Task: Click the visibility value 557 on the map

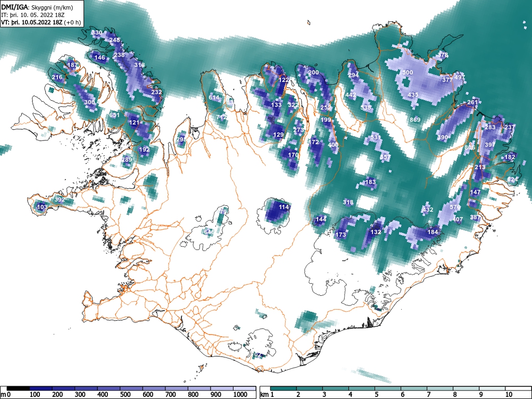Action: (385, 157)
